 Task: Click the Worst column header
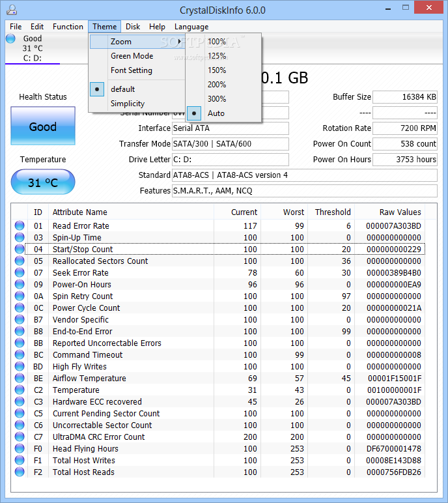(x=284, y=212)
